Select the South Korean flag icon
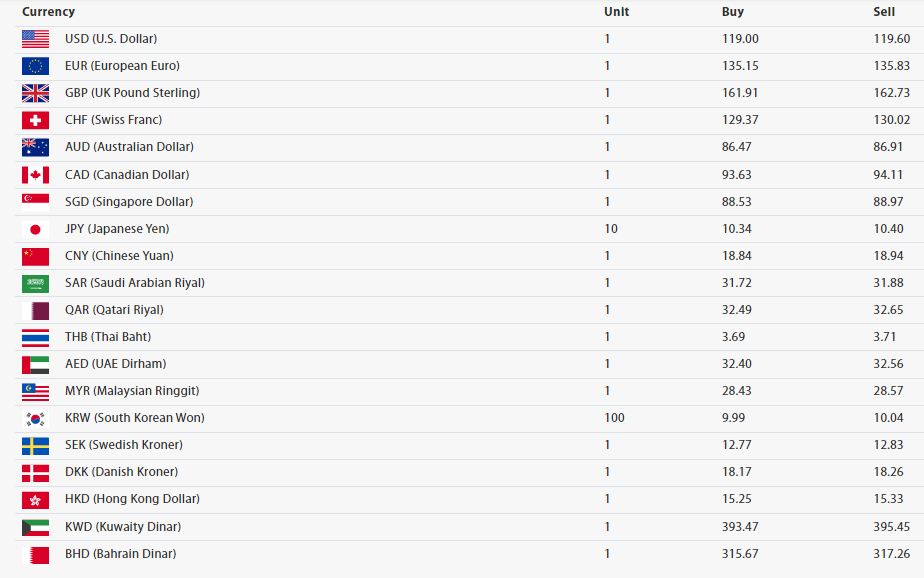The width and height of the screenshot is (924, 578). (x=35, y=418)
